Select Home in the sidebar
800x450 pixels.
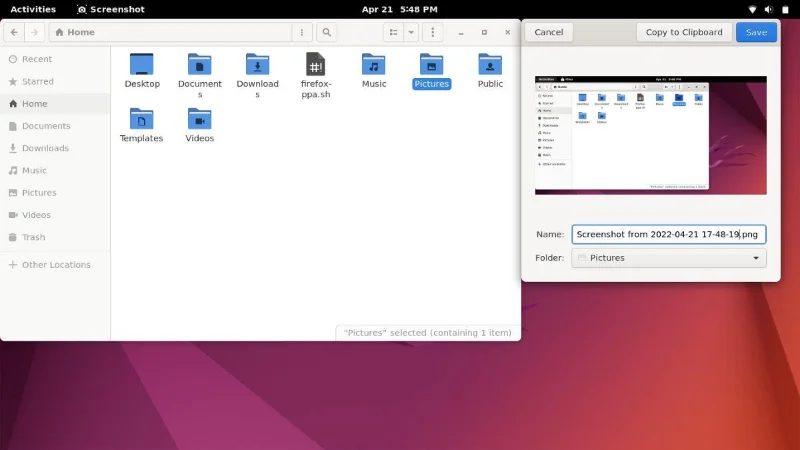point(55,104)
